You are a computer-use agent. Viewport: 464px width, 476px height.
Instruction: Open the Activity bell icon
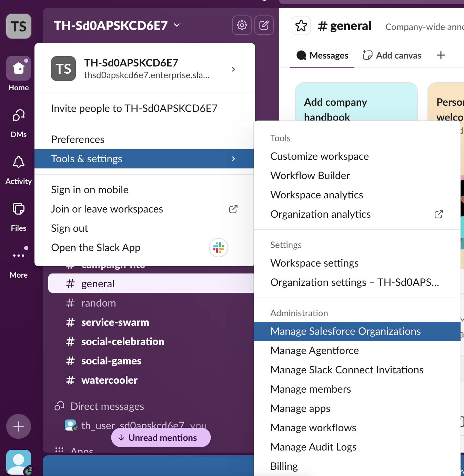(x=19, y=162)
